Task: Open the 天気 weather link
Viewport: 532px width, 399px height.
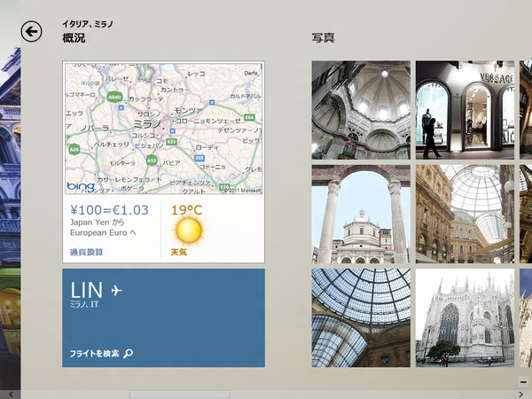Action: pos(179,252)
